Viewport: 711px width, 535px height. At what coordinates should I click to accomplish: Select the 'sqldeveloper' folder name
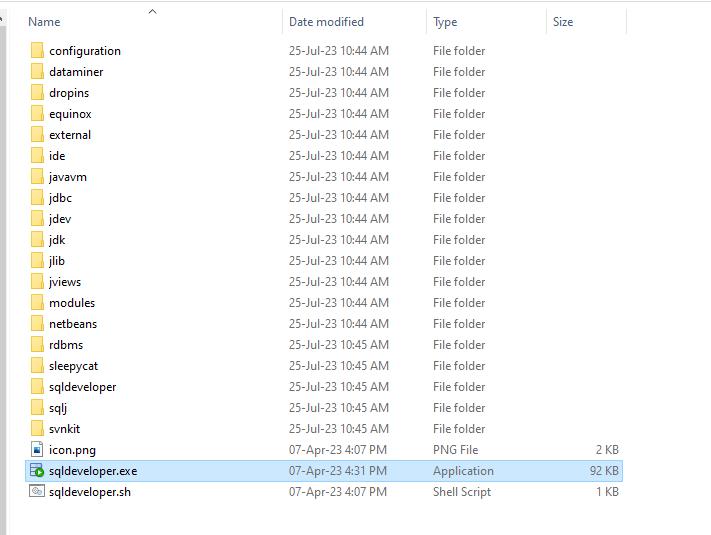point(83,387)
